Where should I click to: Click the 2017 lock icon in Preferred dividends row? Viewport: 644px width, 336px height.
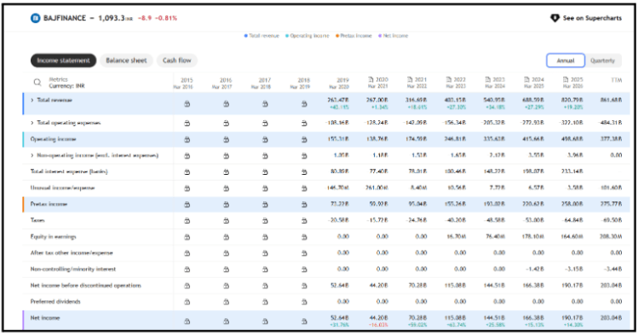[x=265, y=302]
